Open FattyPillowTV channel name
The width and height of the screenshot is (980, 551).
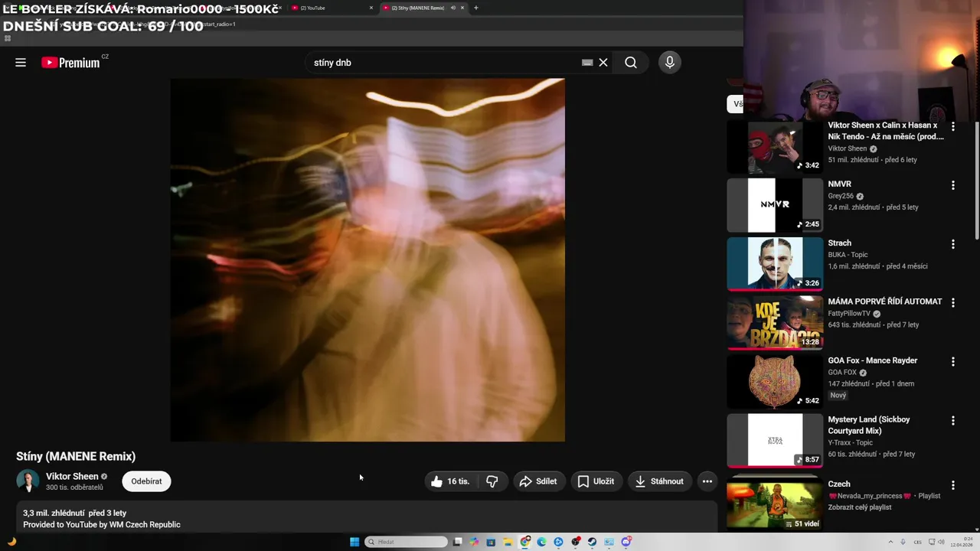(x=849, y=314)
